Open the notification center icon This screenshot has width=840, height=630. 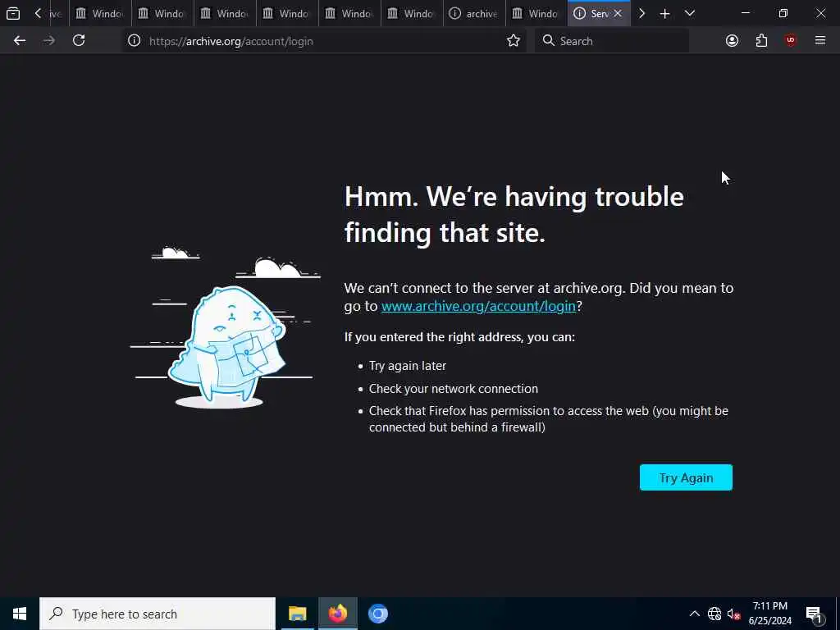[815, 614]
